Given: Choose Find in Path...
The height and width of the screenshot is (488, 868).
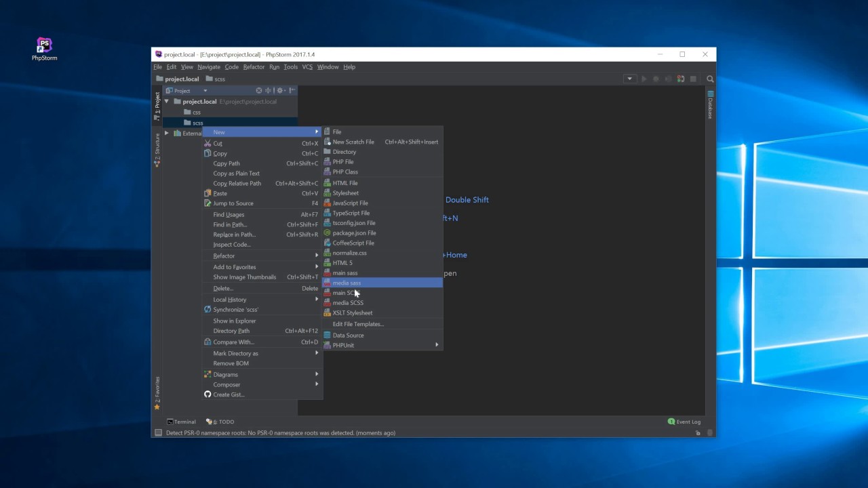Looking at the screenshot, I should pos(262,225).
